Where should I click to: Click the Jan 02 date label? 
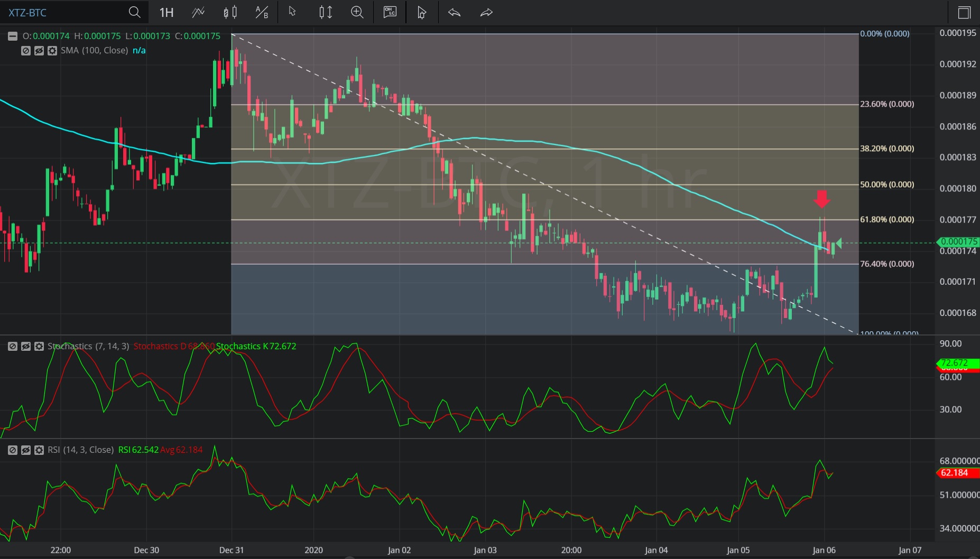(x=399, y=550)
